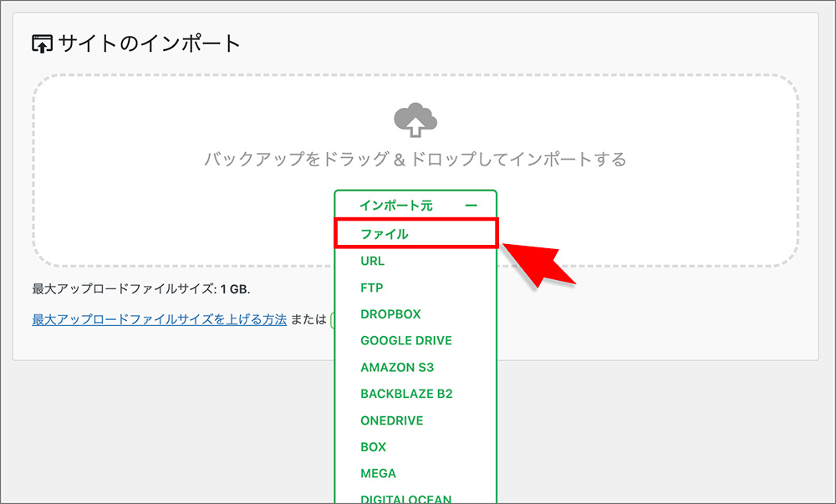This screenshot has width=836, height=504.
Task: Click the drag and drop backup text
Action: 415,159
